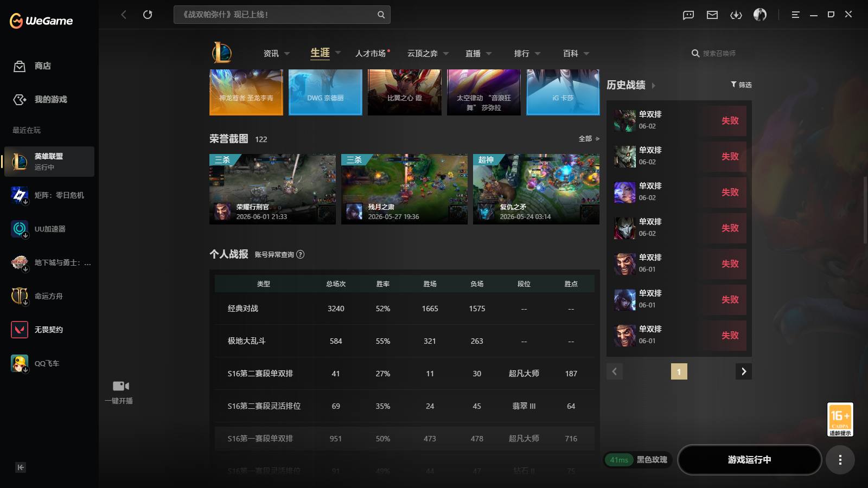Expand the 生涯 dropdown arrow
Viewport: 868px width, 488px height.
pos(338,53)
